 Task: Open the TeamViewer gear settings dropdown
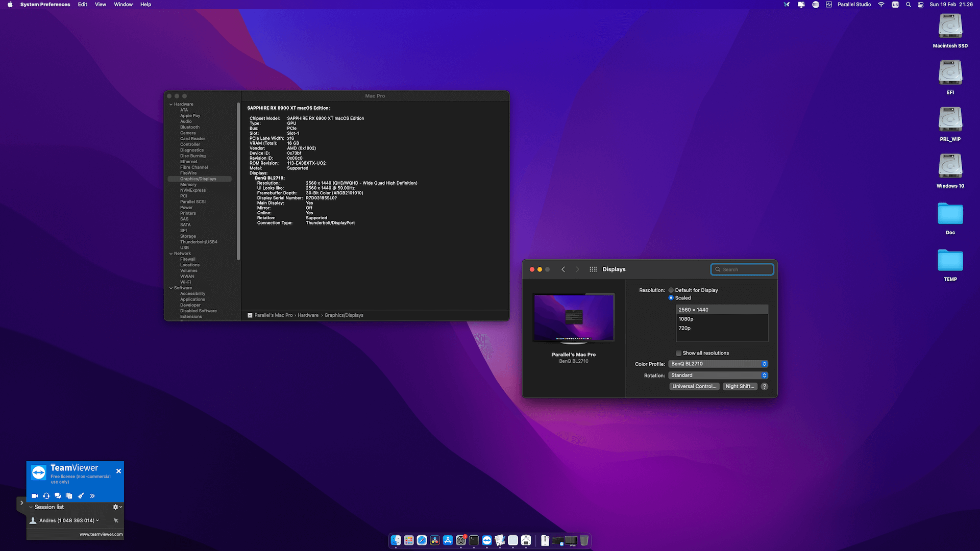[x=117, y=507]
